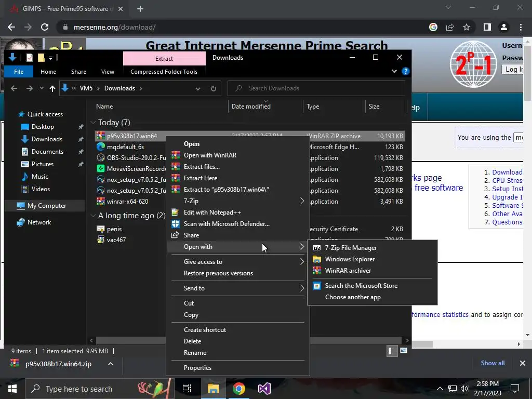Open quick access toolbar customize dropdown
The width and height of the screenshot is (532, 399).
pyautogui.click(x=50, y=58)
